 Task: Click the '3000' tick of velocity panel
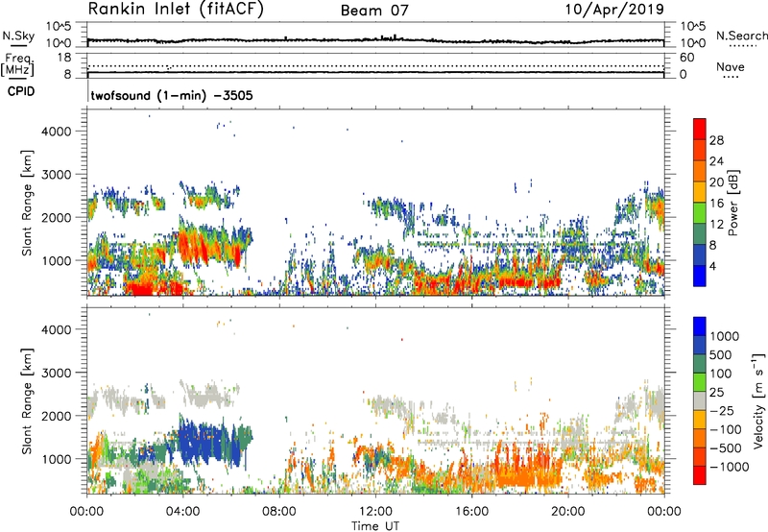(x=56, y=373)
